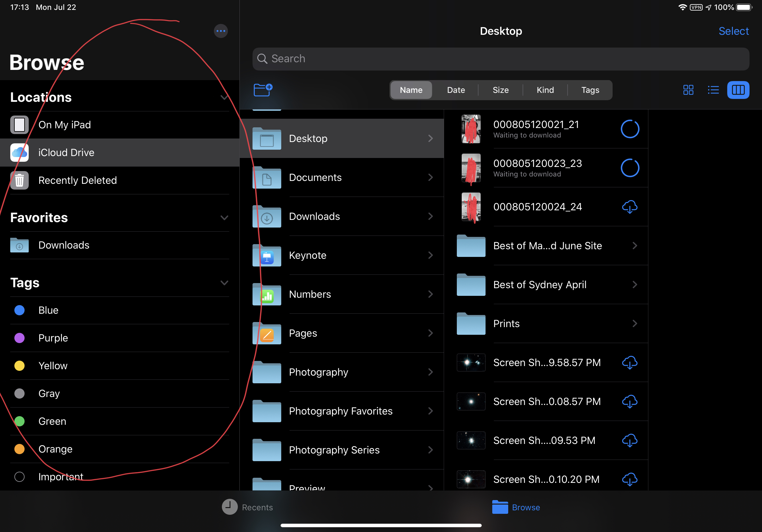
Task: Open the Recents tab
Action: [248, 507]
